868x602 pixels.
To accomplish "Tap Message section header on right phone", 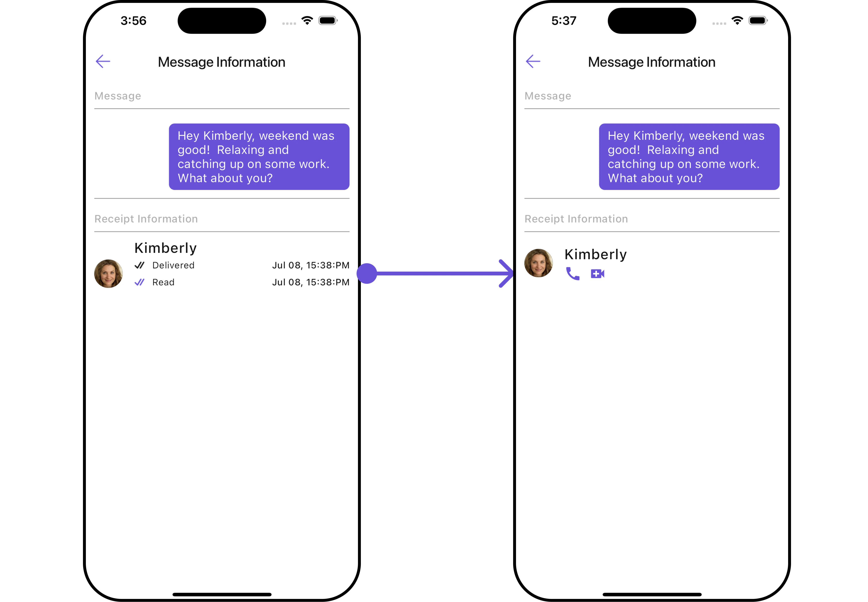I will point(548,96).
